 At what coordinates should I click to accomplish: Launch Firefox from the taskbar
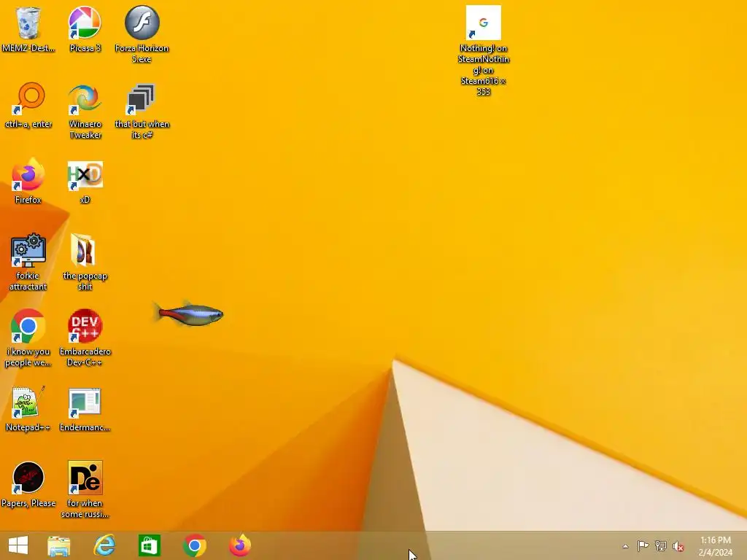point(240,545)
